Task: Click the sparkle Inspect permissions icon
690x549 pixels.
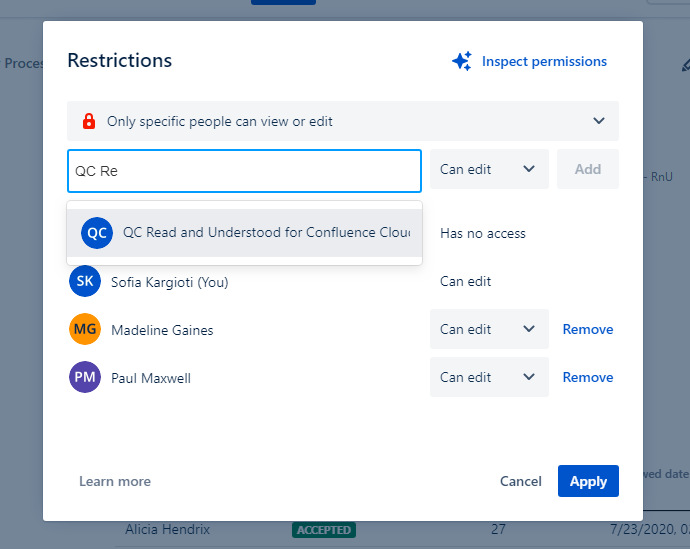Action: coord(461,62)
